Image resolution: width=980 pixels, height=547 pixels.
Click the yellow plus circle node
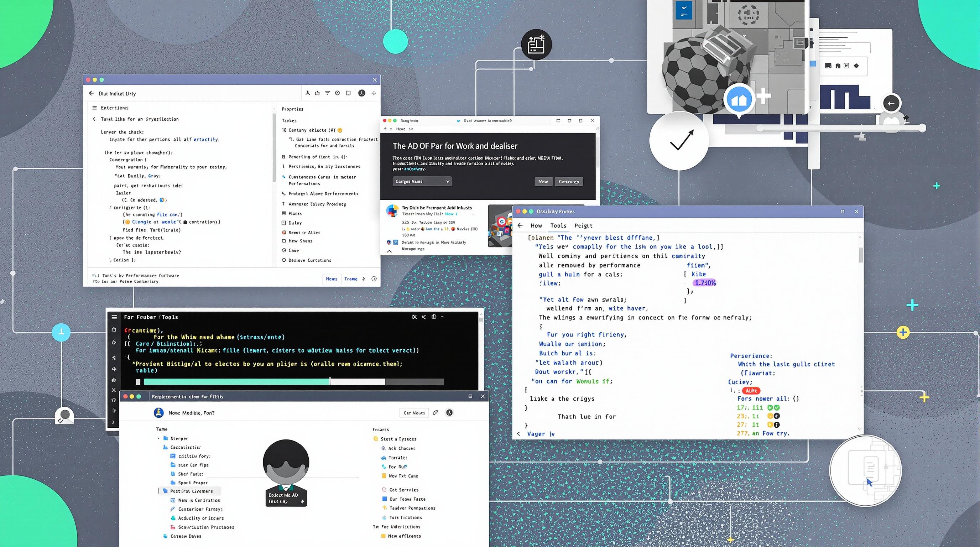pos(903,332)
